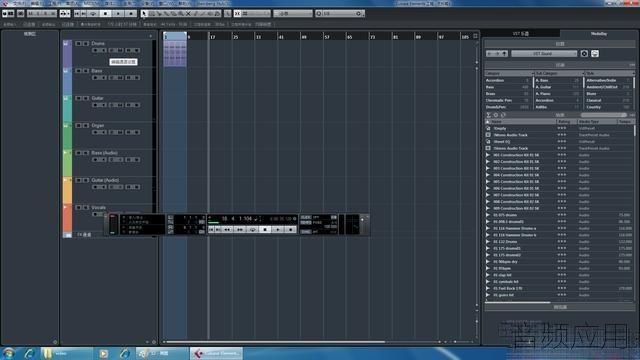Open the VST Sound location dropdown

[544, 53]
